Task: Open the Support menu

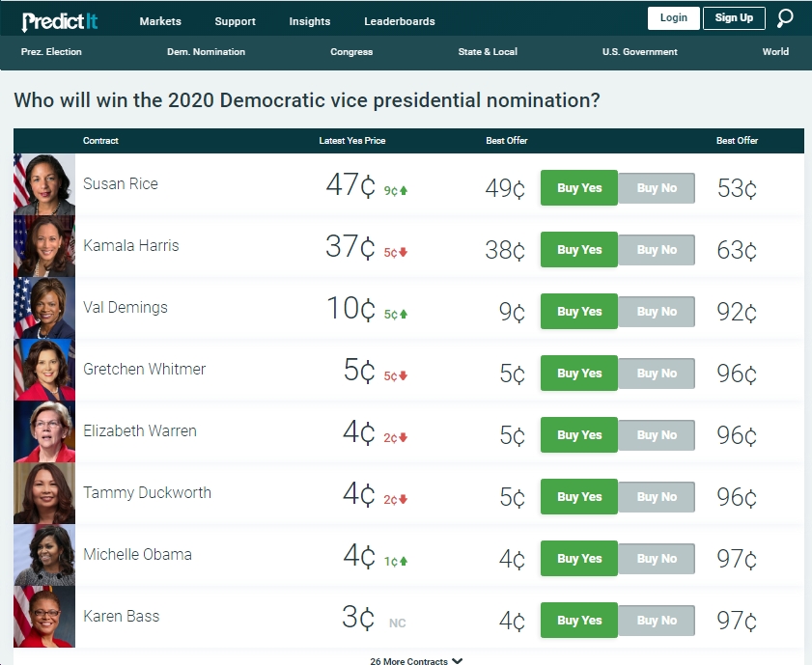Action: point(236,21)
